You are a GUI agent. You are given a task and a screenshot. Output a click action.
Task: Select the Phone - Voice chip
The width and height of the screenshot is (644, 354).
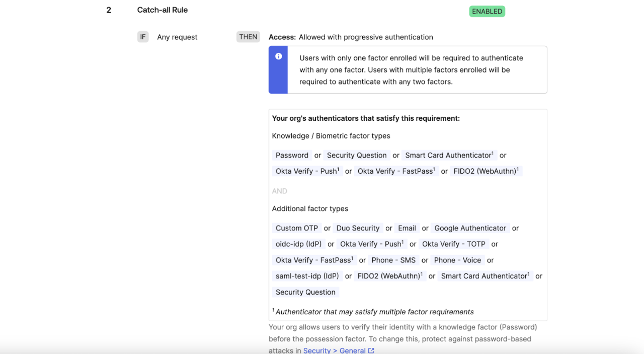coord(457,260)
